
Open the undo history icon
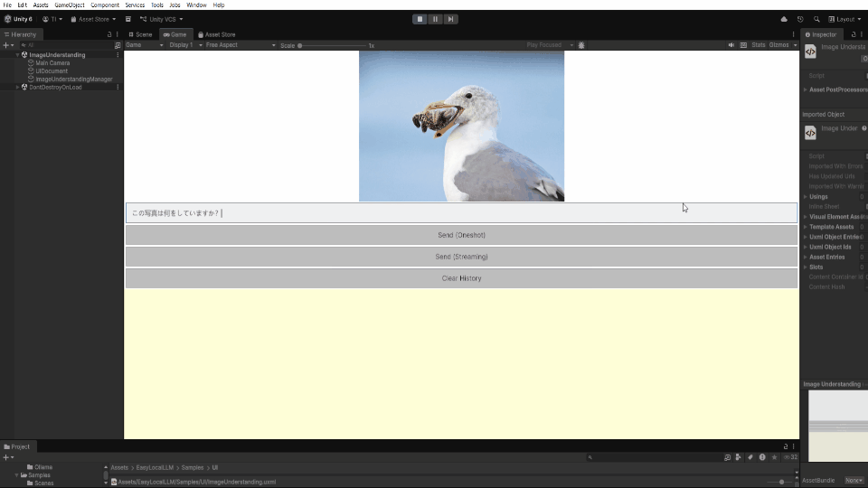(800, 19)
